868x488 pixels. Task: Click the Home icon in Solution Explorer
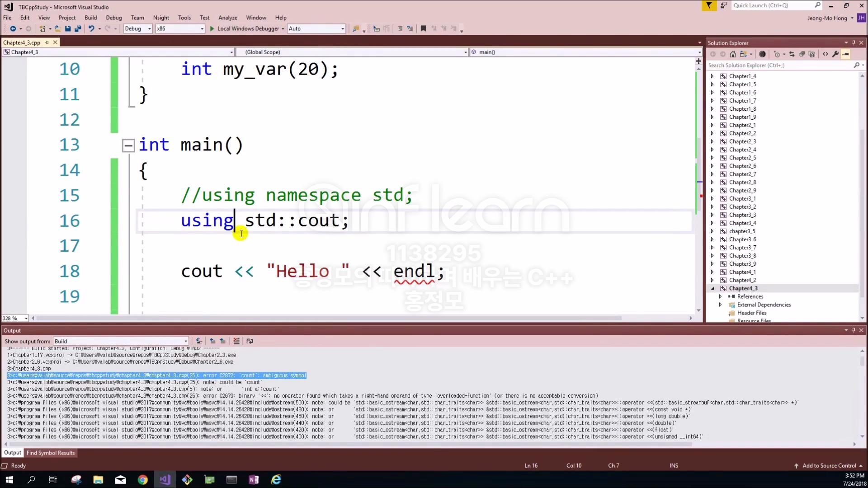coord(733,54)
